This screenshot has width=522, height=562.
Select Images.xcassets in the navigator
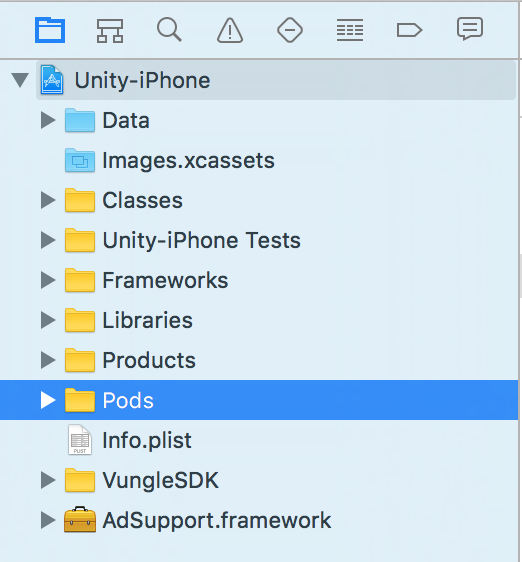tap(189, 160)
